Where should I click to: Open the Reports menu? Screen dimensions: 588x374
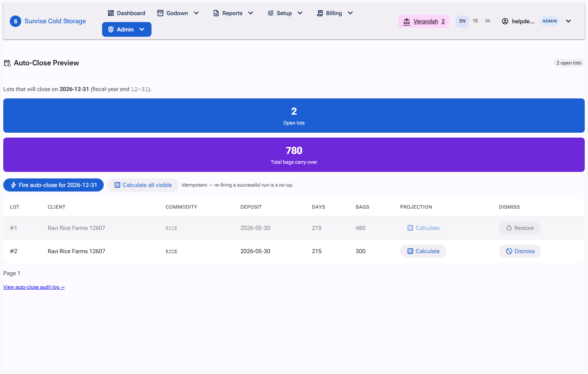(234, 13)
